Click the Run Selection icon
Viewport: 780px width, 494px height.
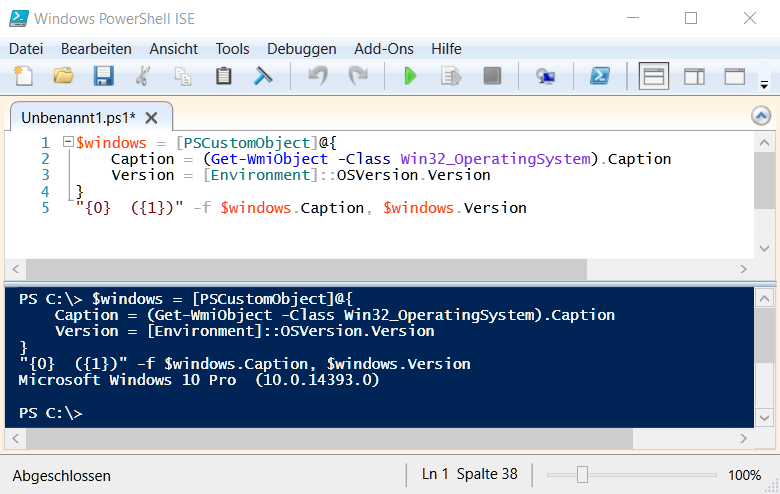(450, 76)
